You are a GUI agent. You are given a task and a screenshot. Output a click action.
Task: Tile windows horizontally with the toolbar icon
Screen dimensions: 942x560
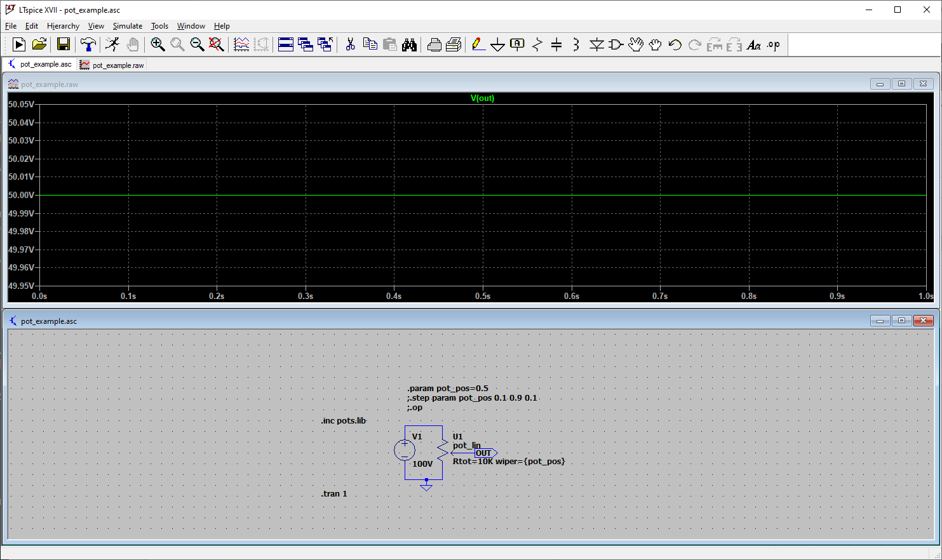pyautogui.click(x=286, y=44)
